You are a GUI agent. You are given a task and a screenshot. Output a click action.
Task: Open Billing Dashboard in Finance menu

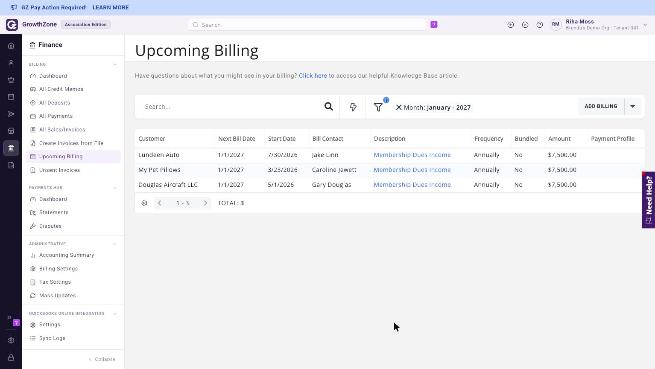click(x=53, y=76)
